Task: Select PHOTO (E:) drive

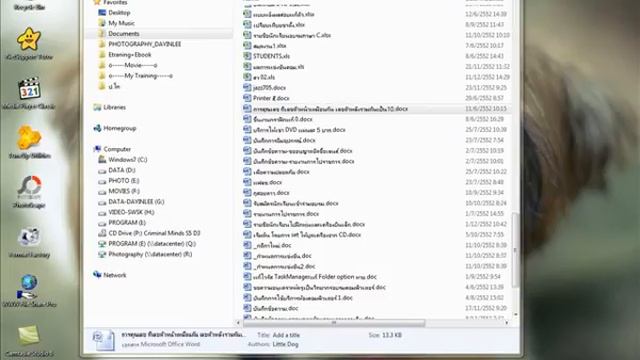Action: (124, 181)
